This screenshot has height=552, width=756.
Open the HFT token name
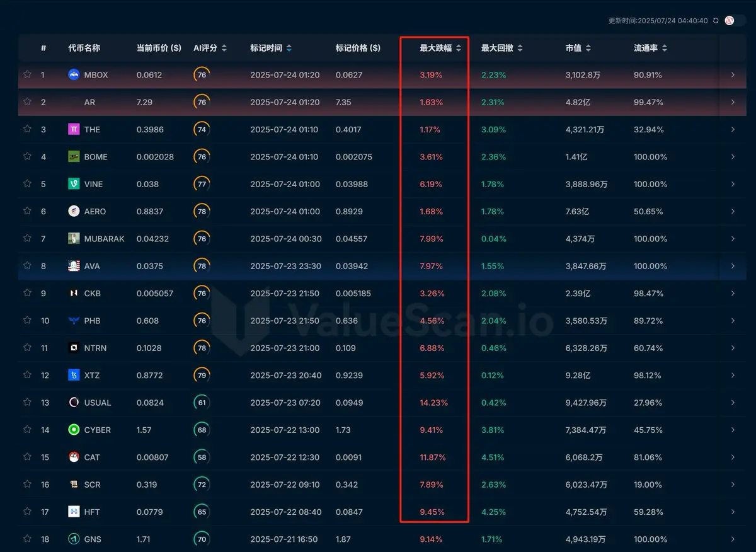coord(92,512)
